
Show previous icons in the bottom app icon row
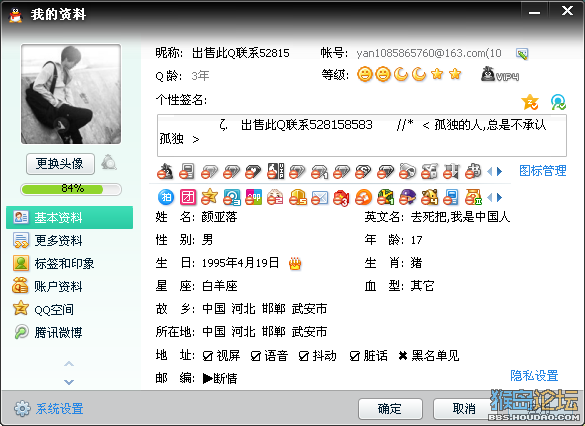point(489,197)
